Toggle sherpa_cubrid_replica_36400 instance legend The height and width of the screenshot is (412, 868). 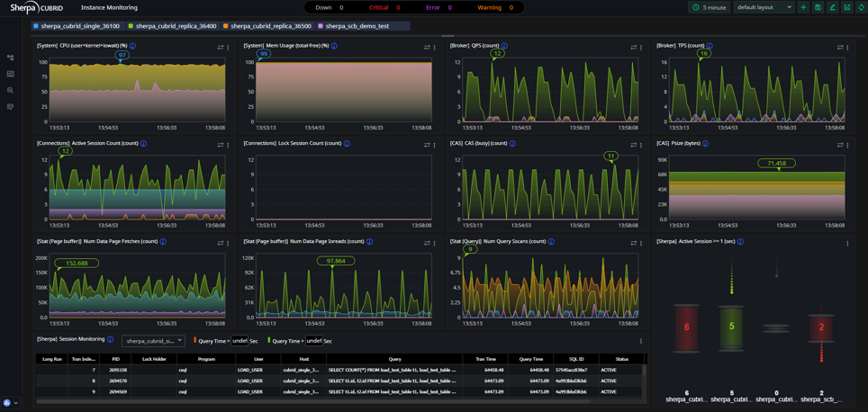click(x=174, y=26)
